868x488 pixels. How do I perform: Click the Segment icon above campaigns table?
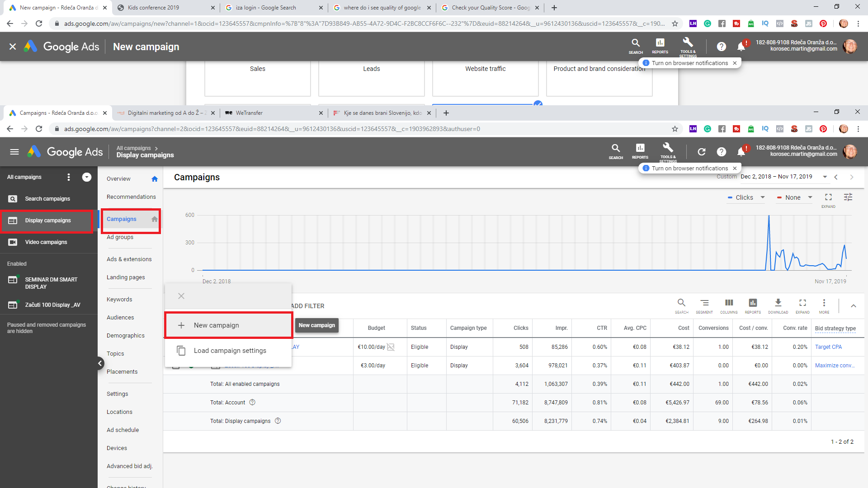704,303
